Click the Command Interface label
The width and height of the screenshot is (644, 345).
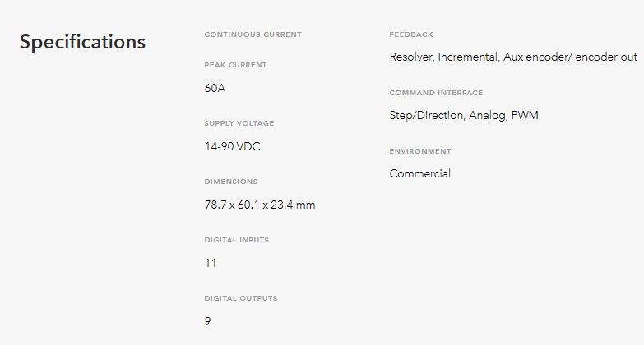(x=436, y=93)
